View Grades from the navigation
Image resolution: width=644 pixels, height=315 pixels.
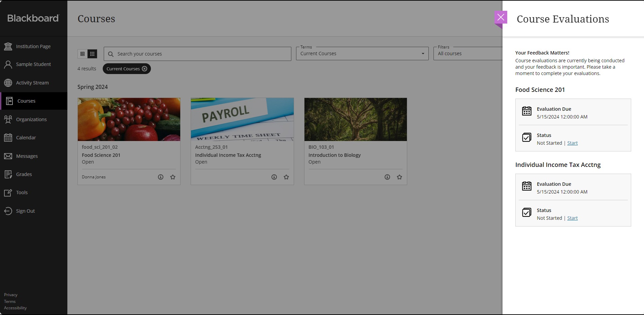(24, 174)
